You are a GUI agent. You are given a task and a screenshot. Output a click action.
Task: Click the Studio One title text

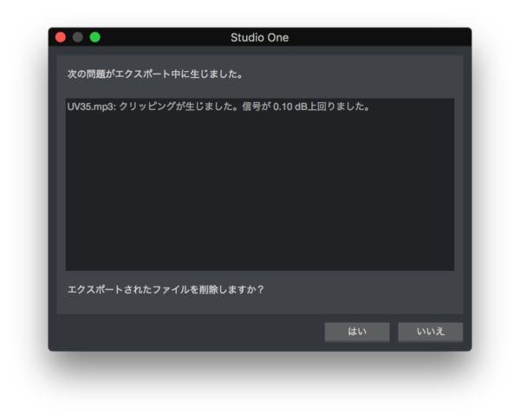pos(260,37)
